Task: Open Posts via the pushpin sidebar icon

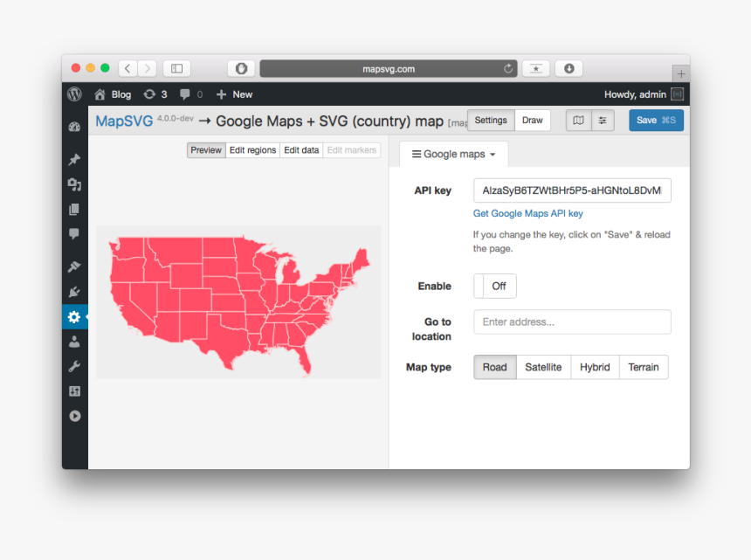Action: 74,160
